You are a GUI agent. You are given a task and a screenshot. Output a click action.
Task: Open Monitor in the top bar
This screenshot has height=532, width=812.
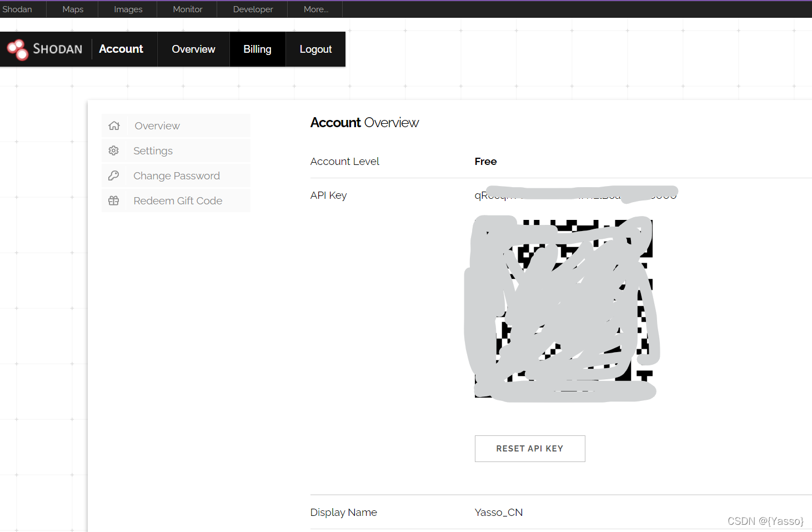188,9
